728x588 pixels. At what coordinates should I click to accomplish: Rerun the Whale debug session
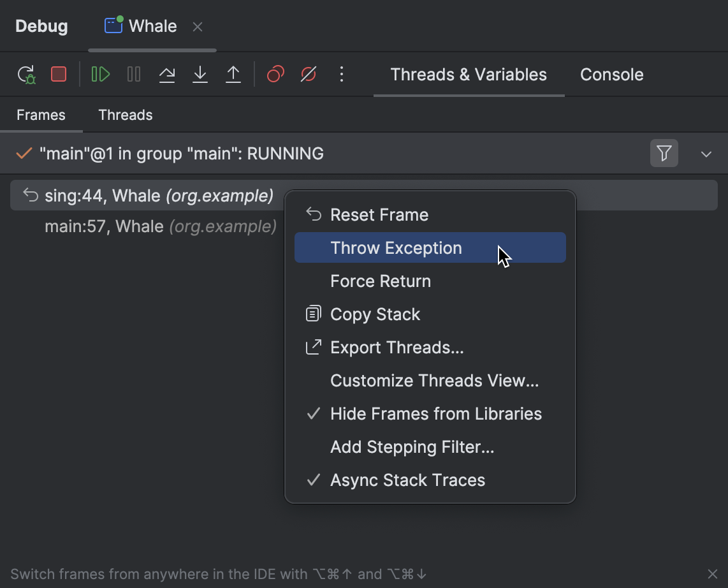pyautogui.click(x=27, y=74)
